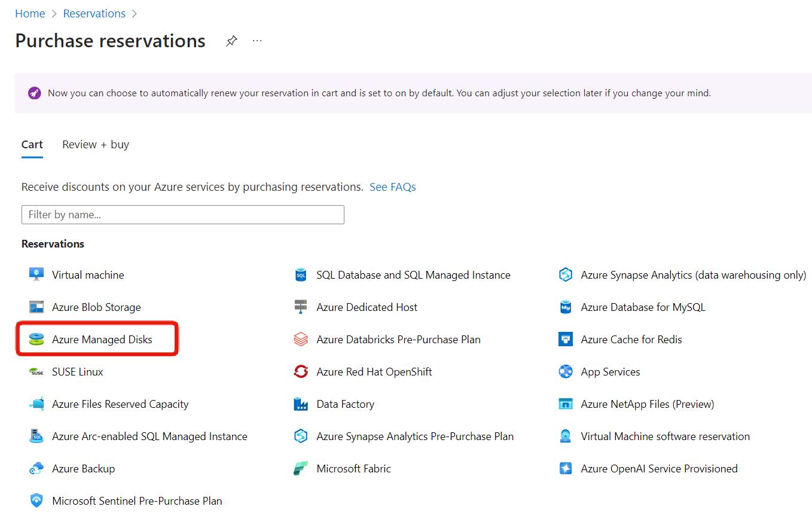Select Azure Backup reservation
This screenshot has width=812, height=522.
(83, 469)
